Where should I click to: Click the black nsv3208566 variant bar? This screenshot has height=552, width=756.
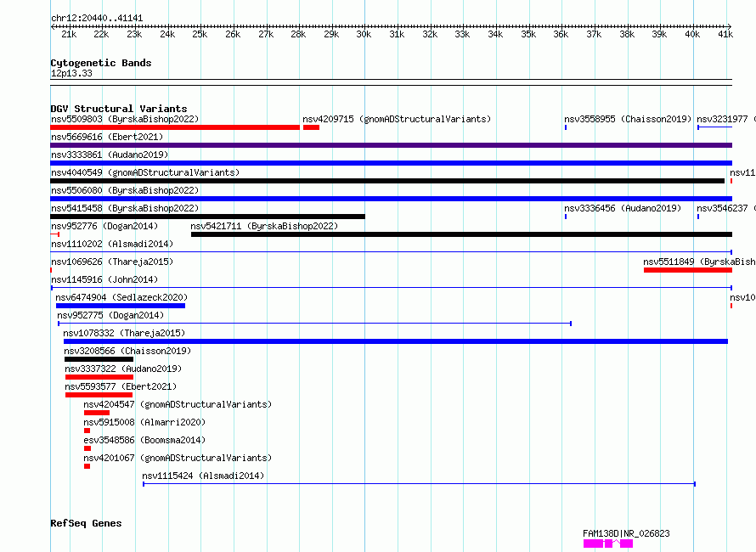click(99, 359)
